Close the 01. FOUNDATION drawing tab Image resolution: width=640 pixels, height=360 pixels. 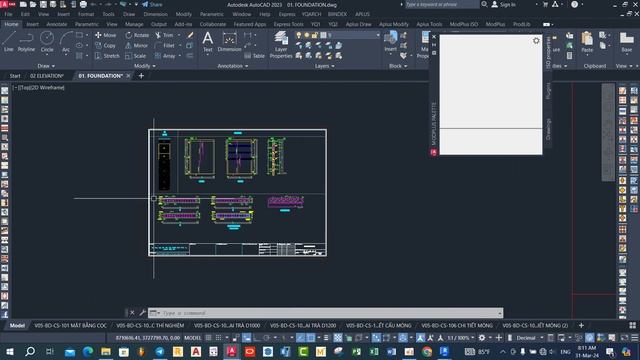pyautogui.click(x=128, y=76)
